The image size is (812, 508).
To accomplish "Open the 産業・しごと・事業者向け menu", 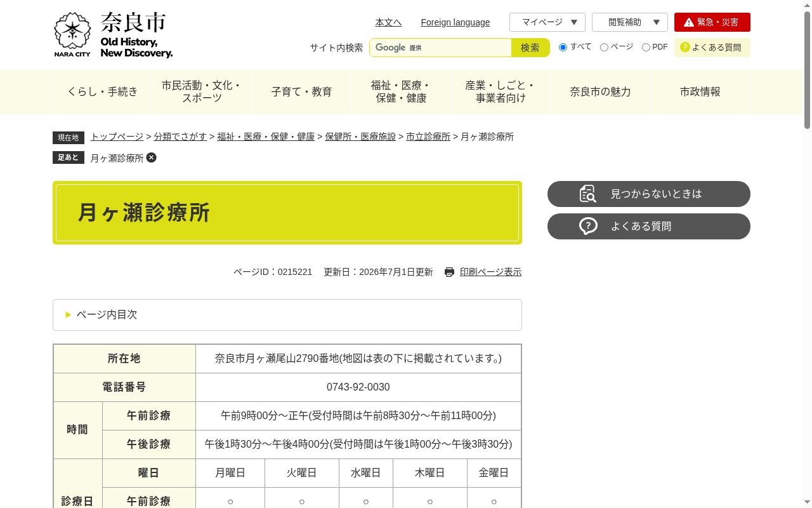I will point(501,92).
